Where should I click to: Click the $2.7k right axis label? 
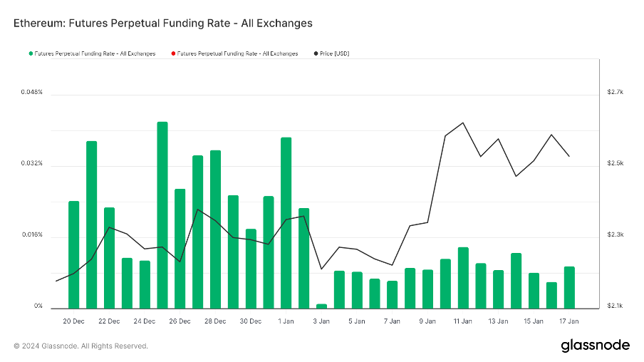tap(616, 92)
